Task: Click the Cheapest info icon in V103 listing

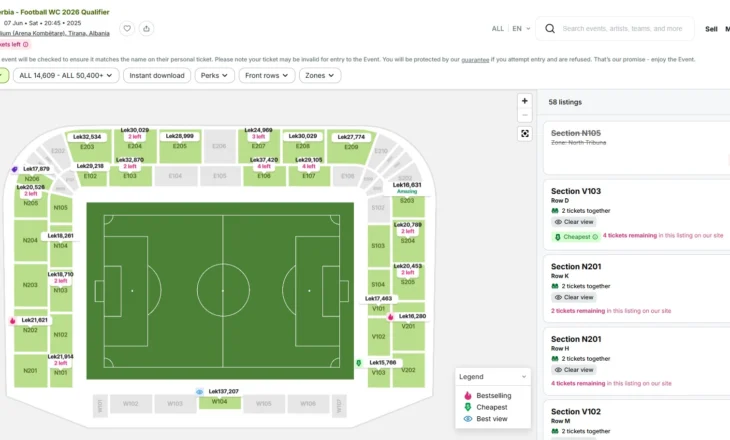Action: [x=595, y=237]
